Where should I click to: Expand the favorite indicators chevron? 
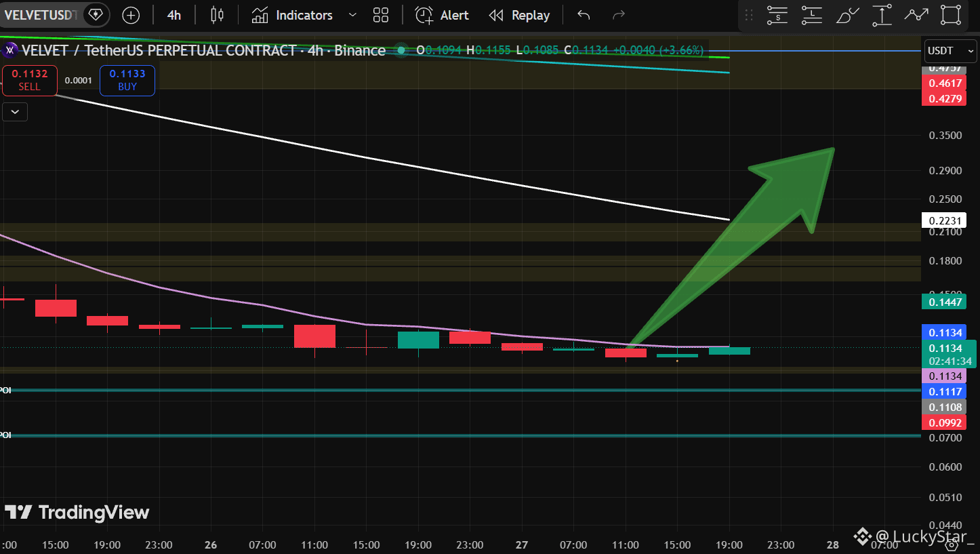click(352, 15)
